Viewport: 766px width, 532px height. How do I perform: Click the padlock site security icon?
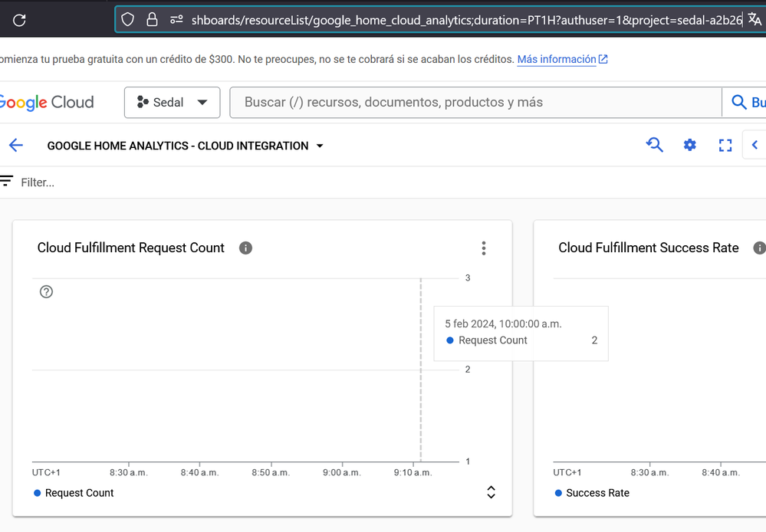point(152,20)
